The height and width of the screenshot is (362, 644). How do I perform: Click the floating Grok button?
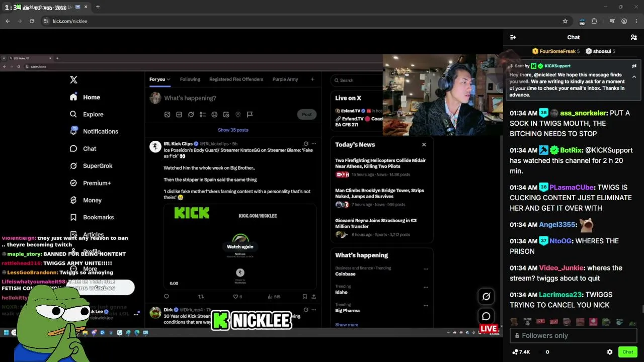pos(486,297)
